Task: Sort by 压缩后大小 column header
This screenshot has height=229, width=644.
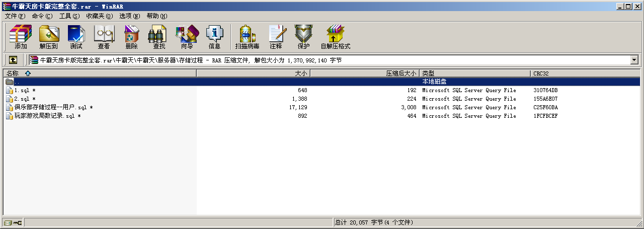Action: (400, 73)
